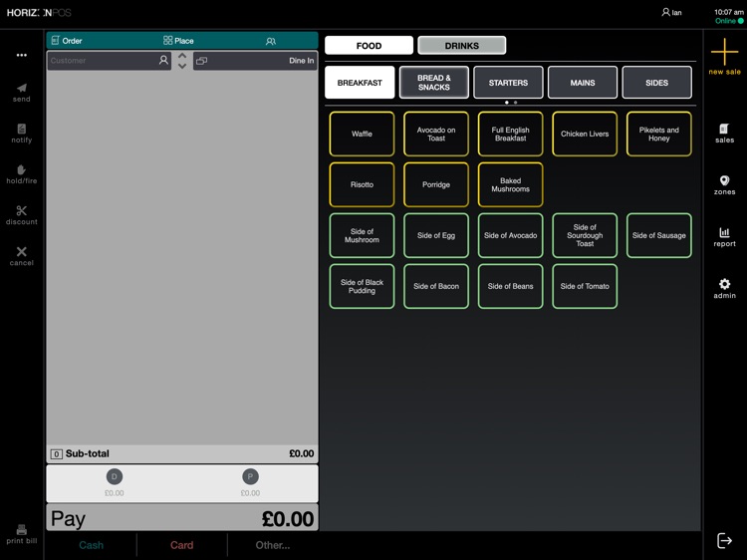Pay with Cash
Image resolution: width=747 pixels, height=560 pixels.
(x=91, y=545)
